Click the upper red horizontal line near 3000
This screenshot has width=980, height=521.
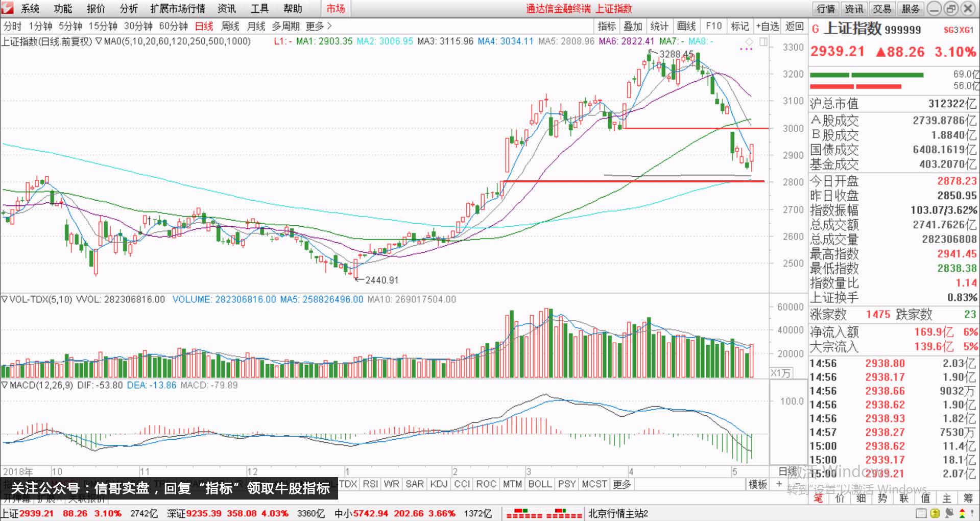(x=696, y=128)
